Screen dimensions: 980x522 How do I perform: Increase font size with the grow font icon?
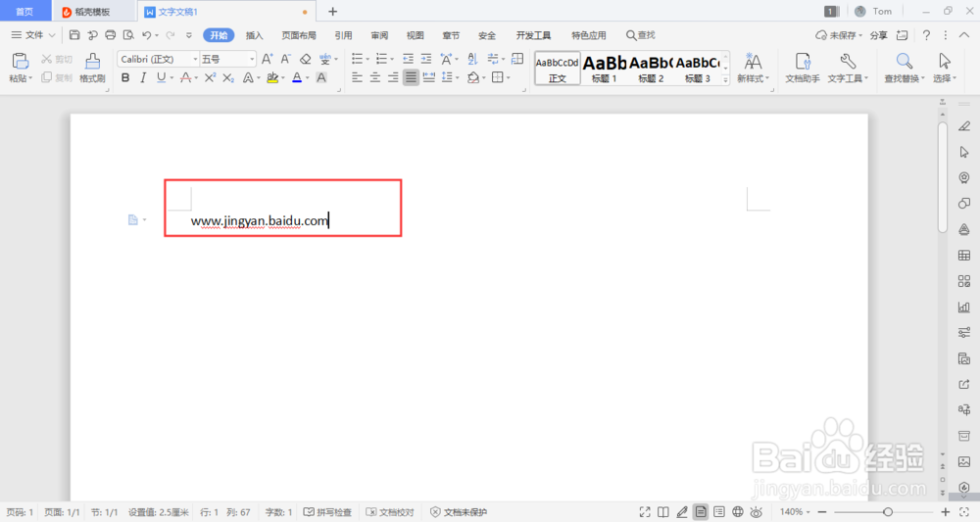[267, 59]
